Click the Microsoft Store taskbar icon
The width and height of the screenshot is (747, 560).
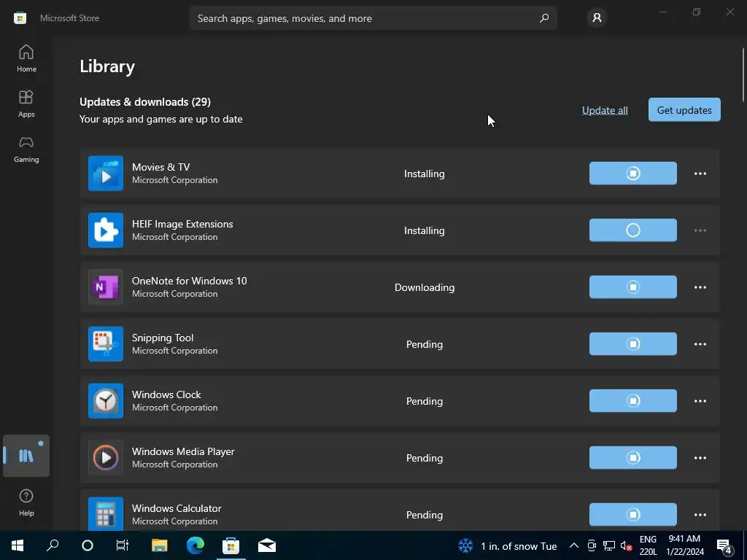231,545
